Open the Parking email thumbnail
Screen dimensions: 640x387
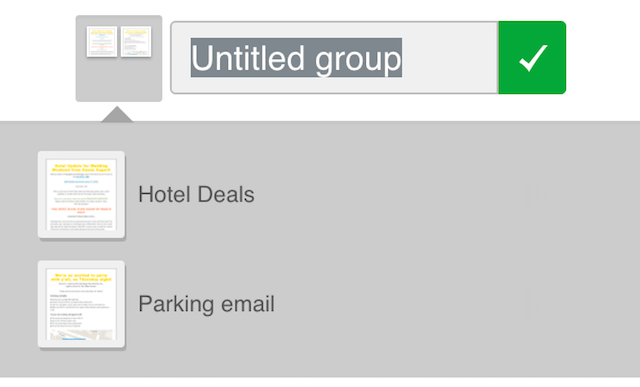click(81, 304)
